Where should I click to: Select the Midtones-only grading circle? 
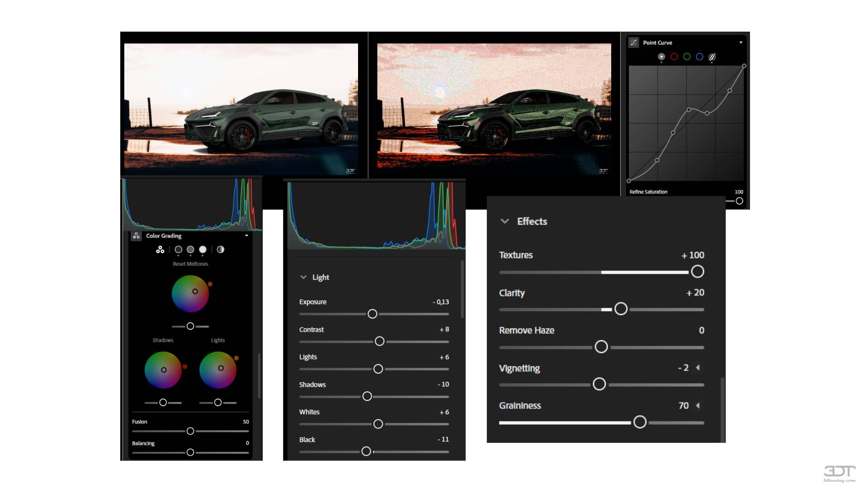(190, 249)
